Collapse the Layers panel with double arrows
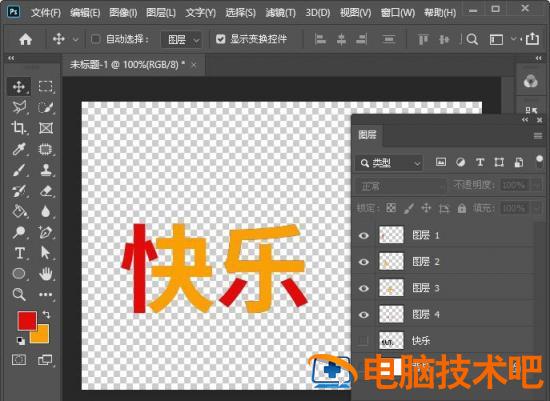The image size is (550, 401). [x=525, y=120]
